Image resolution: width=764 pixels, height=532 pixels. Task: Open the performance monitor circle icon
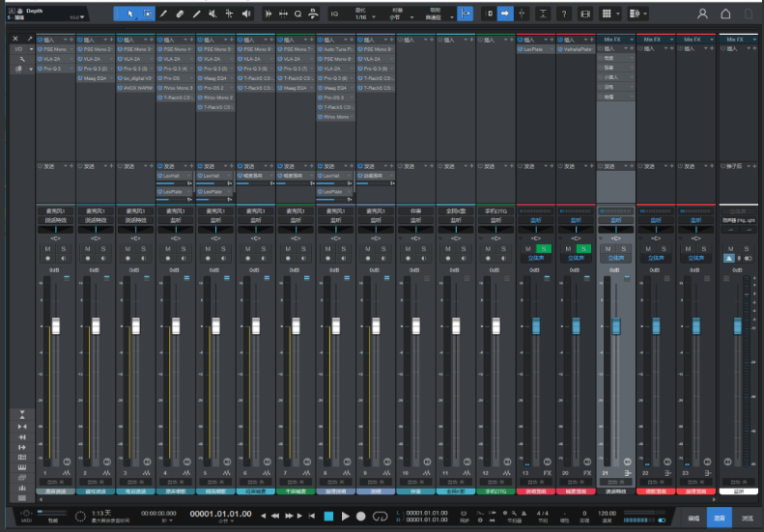[x=80, y=516]
